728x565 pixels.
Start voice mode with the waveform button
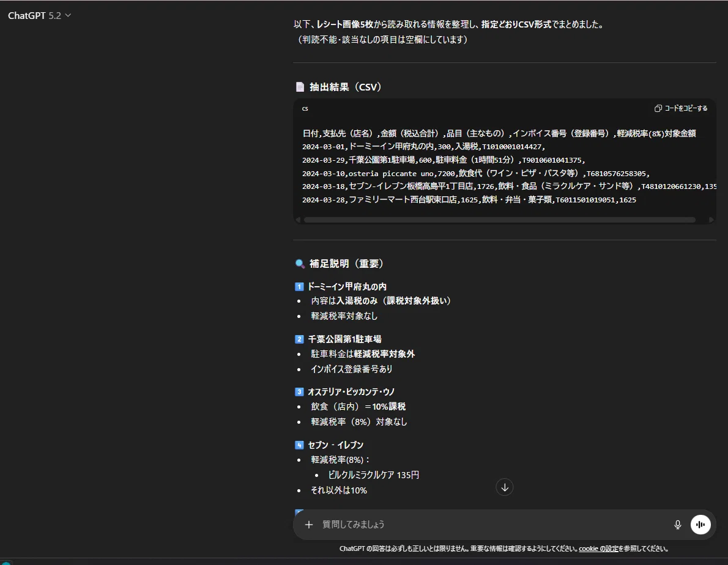700,525
